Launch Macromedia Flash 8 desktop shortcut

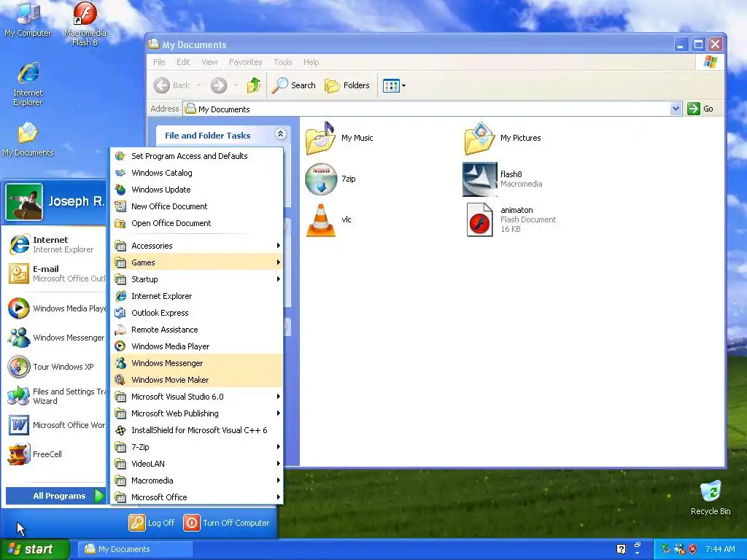[85, 24]
